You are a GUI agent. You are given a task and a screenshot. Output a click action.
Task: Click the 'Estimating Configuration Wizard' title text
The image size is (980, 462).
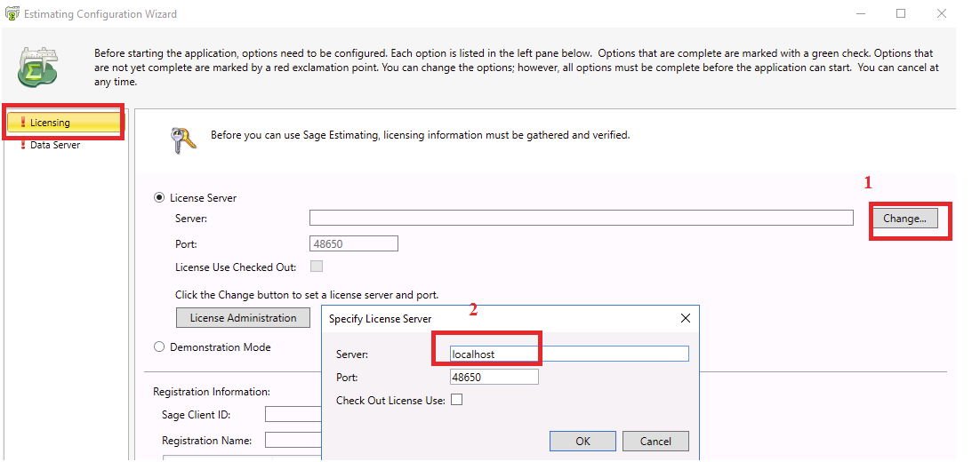[100, 13]
